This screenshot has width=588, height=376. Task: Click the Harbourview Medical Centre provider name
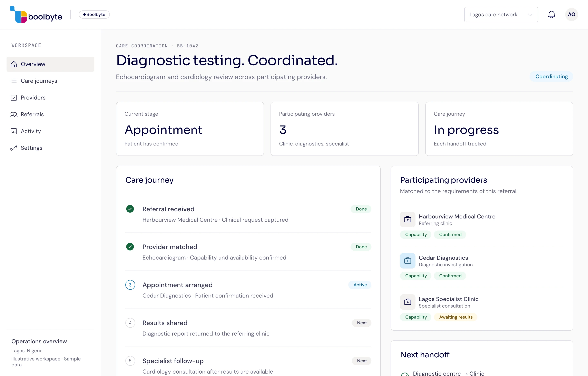[457, 217]
